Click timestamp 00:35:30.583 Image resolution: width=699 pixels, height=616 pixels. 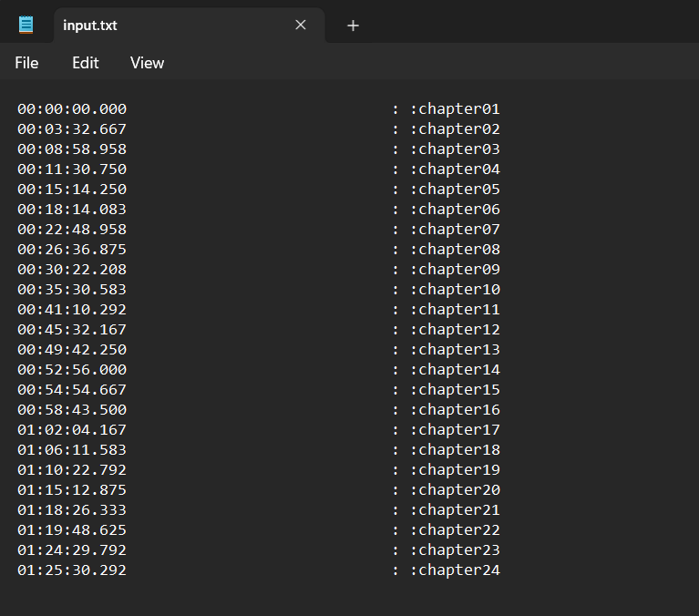click(x=72, y=289)
